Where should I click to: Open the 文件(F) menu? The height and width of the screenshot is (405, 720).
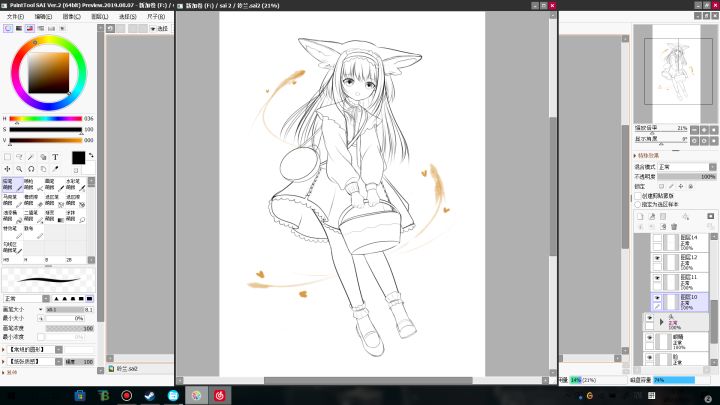pyautogui.click(x=15, y=17)
